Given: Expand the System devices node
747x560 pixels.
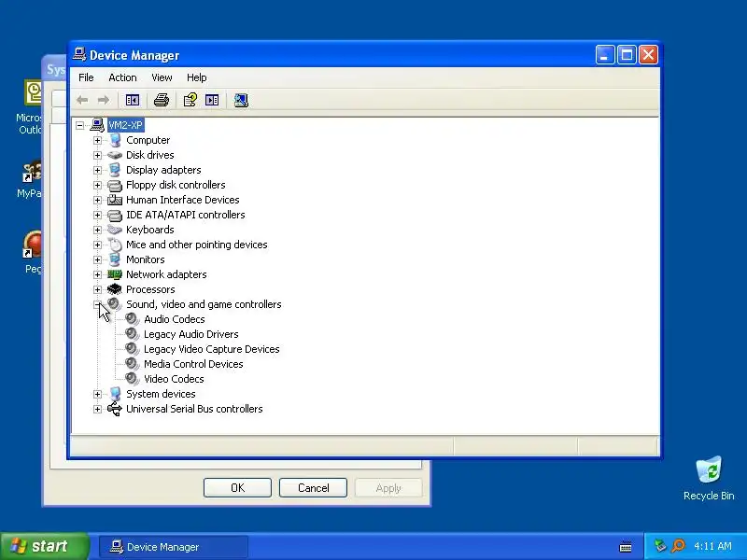Looking at the screenshot, I should (x=98, y=394).
